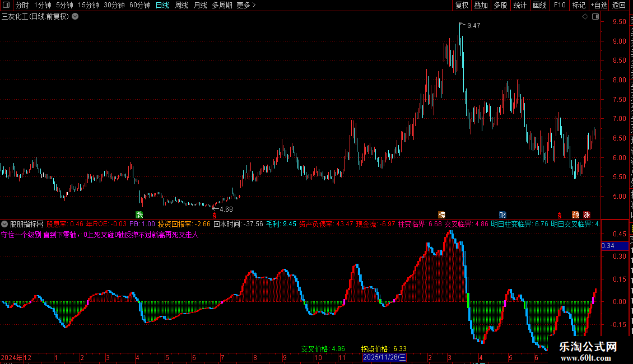
Task: Open the 三友化工 chart settings dropdown arrow
Action: (75, 17)
